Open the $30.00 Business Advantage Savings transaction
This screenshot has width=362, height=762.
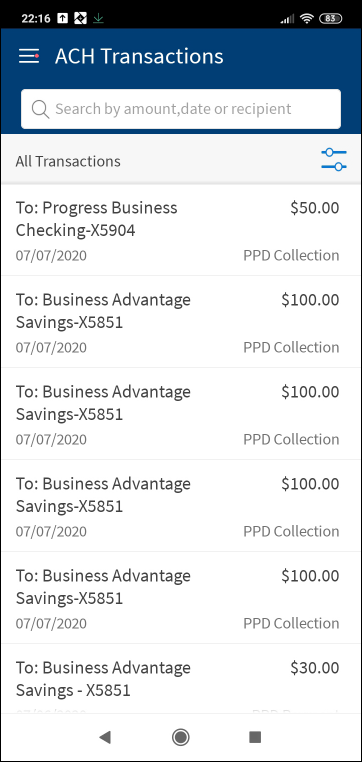tap(181, 678)
